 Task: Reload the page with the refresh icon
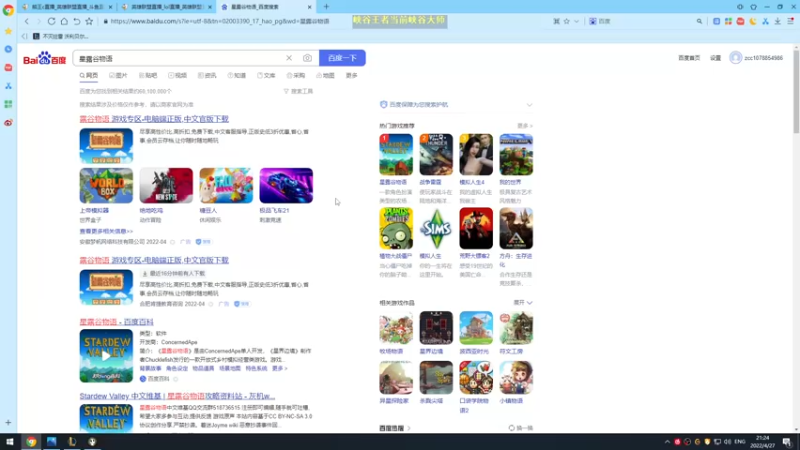tap(52, 21)
